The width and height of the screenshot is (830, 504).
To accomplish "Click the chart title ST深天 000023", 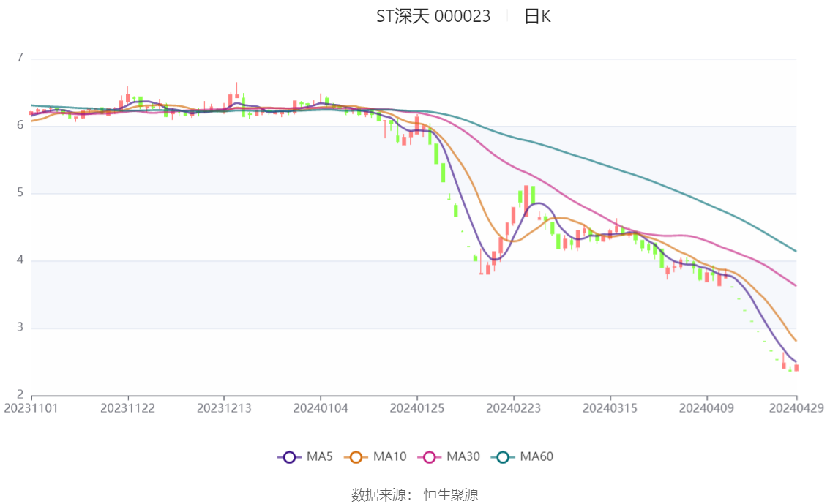I will pos(433,16).
